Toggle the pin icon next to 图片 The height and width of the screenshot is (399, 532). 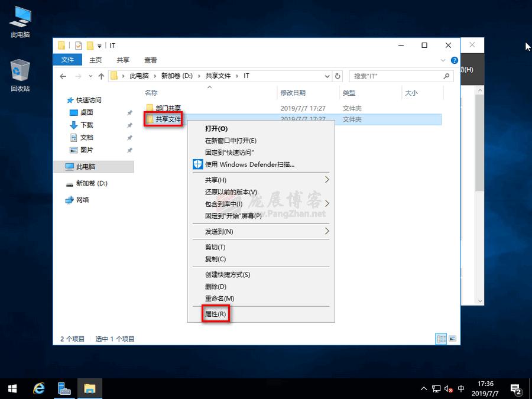pyautogui.click(x=130, y=150)
